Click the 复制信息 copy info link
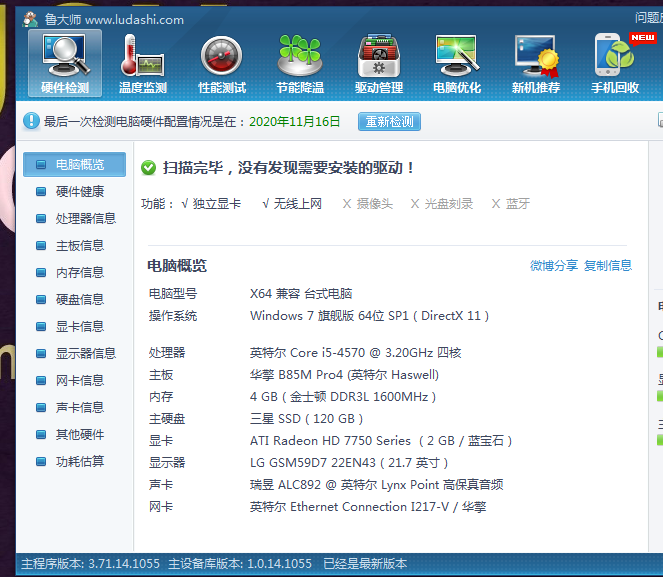 point(608,265)
